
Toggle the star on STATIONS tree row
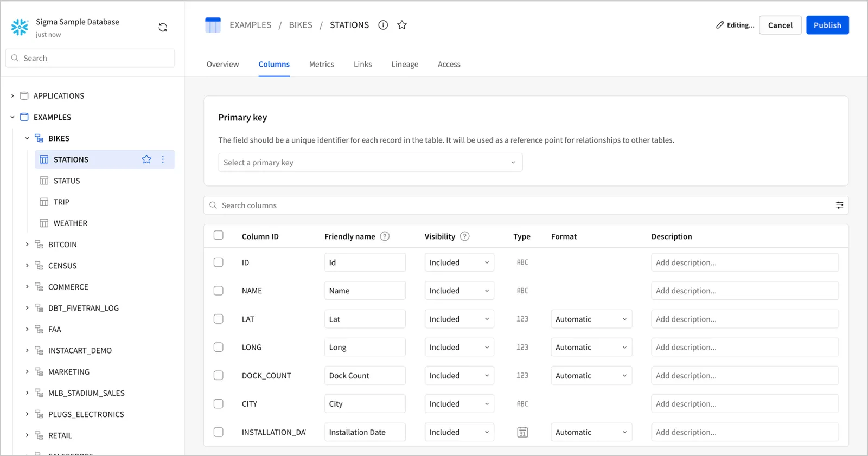[x=146, y=159]
